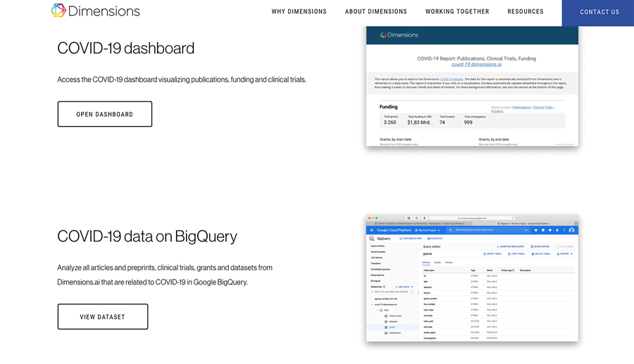Click the 'Analyze all articles and preprints' paragraph

click(165, 275)
